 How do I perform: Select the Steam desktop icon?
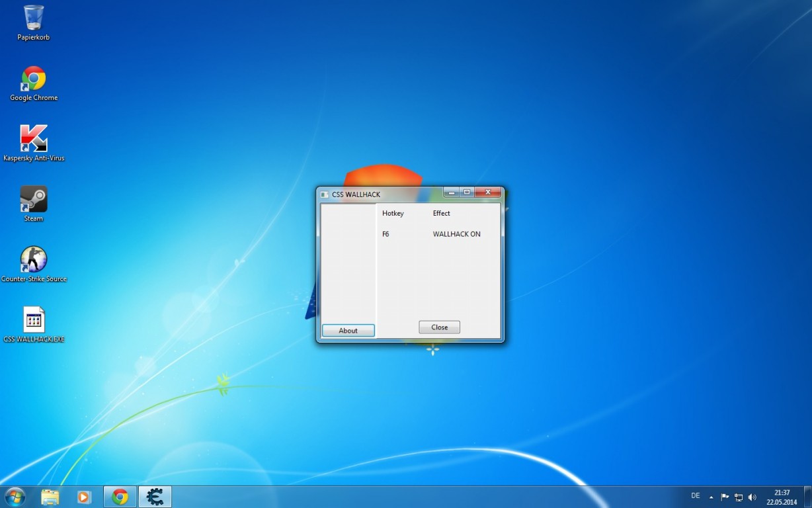tap(33, 199)
